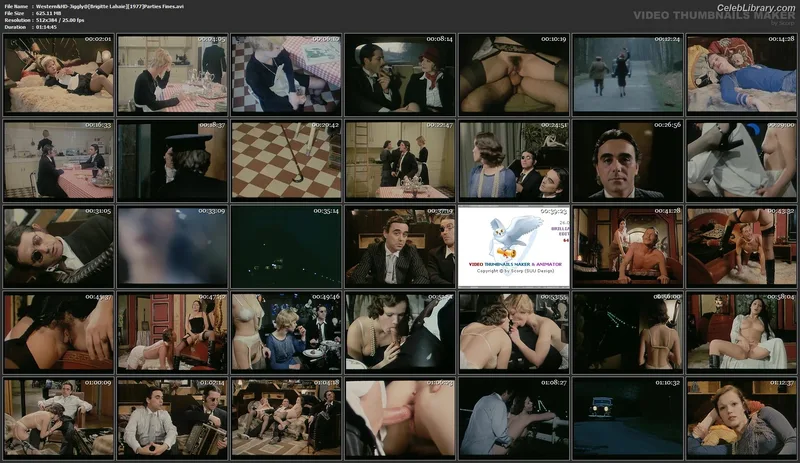Click the 'Resolution' label
Image resolution: width=800 pixels, height=463 pixels.
pos(16,20)
